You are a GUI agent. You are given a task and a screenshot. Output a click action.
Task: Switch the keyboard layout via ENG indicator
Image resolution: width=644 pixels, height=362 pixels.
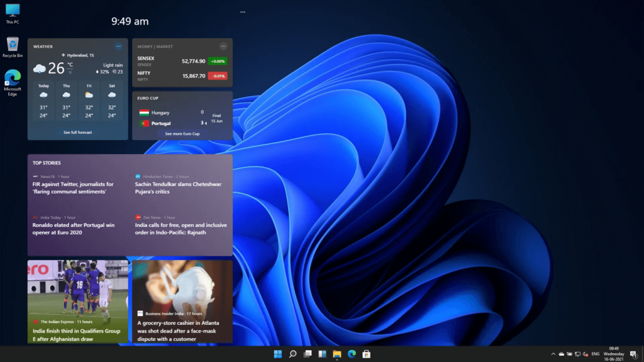point(595,354)
